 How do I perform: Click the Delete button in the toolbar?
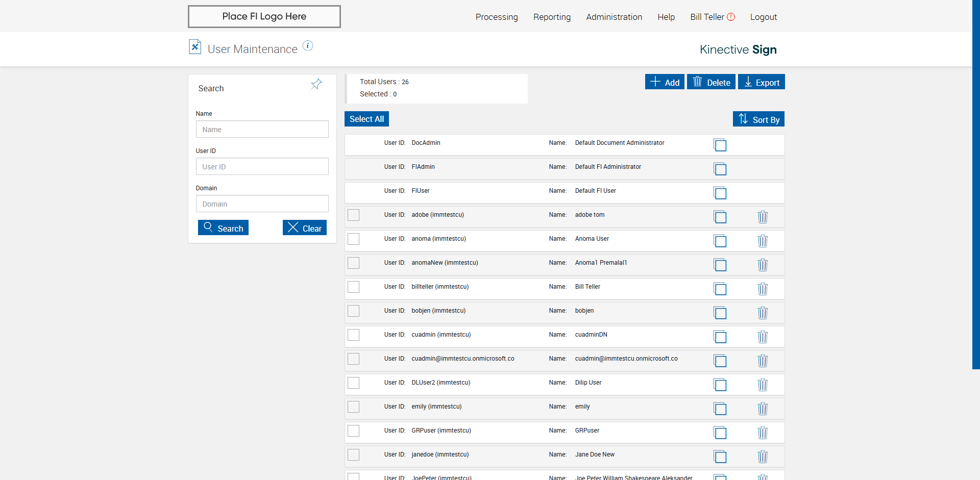(711, 82)
